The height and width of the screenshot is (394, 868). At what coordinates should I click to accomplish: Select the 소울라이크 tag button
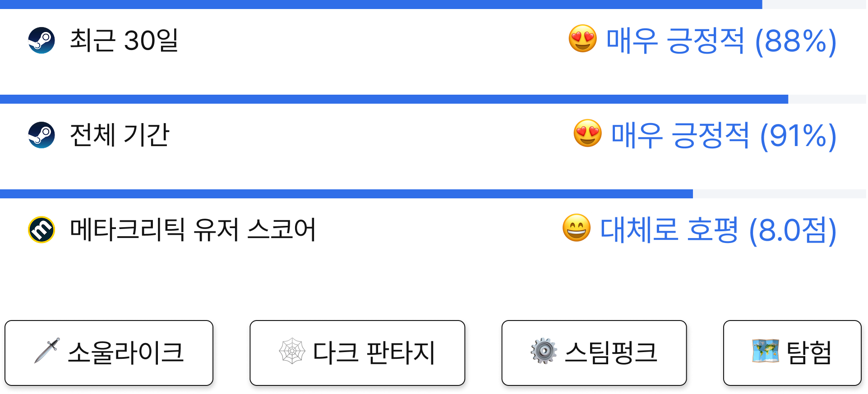coord(109,353)
